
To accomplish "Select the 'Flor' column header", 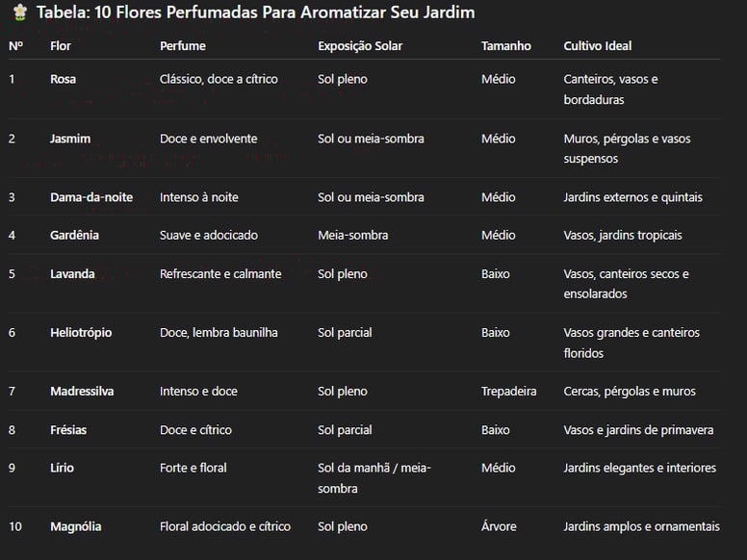I will click(61, 46).
